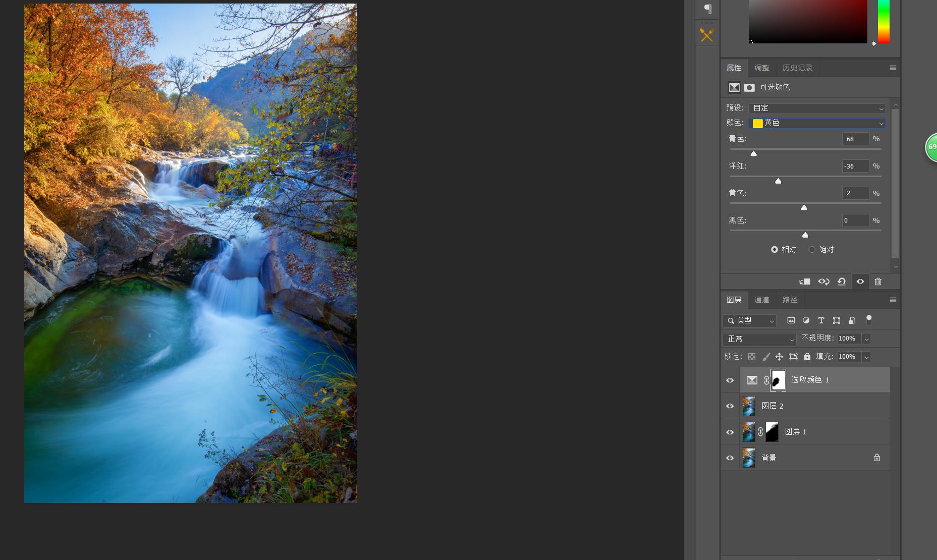Viewport: 937px width, 560px height.
Task: Open the 填充 fill slider arrow
Action: (x=866, y=357)
